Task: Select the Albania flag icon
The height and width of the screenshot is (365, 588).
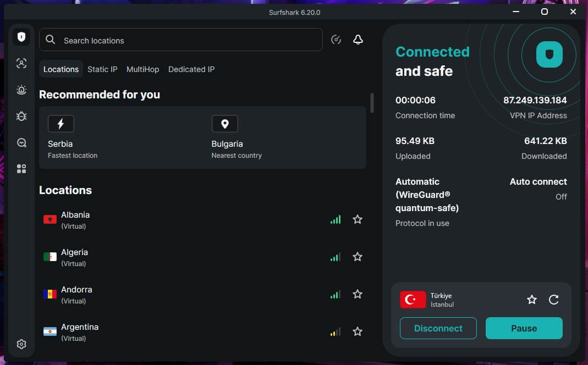Action: click(x=50, y=219)
